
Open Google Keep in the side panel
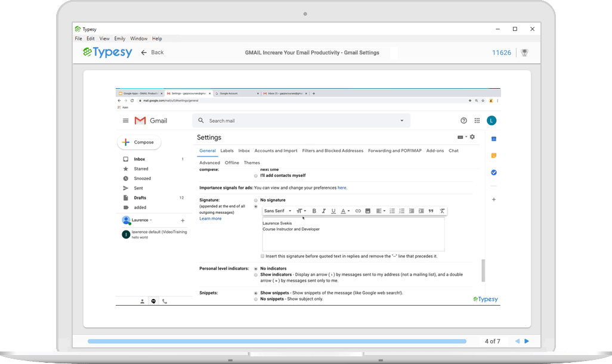coord(494,155)
